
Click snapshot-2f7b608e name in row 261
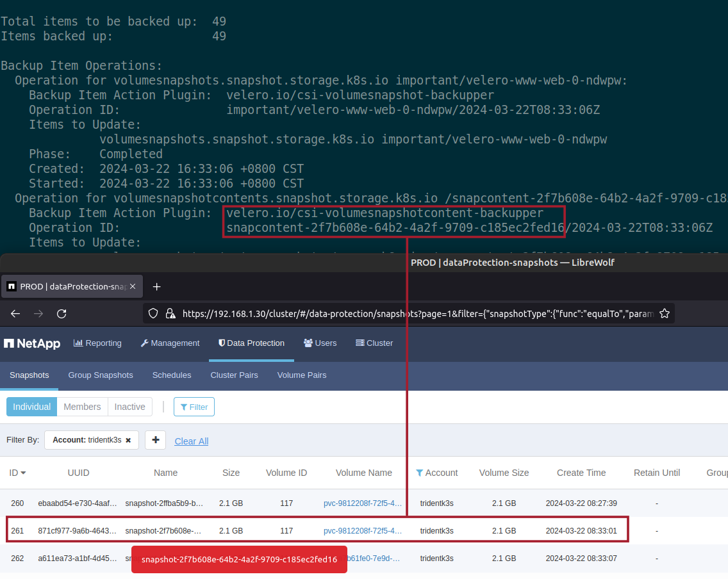point(163,531)
